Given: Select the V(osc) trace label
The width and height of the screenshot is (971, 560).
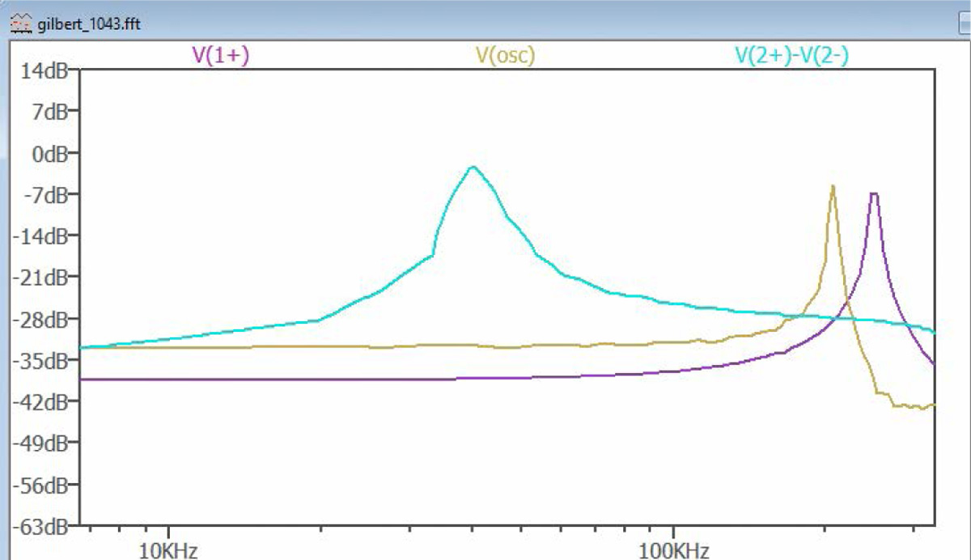Looking at the screenshot, I should pos(506,54).
